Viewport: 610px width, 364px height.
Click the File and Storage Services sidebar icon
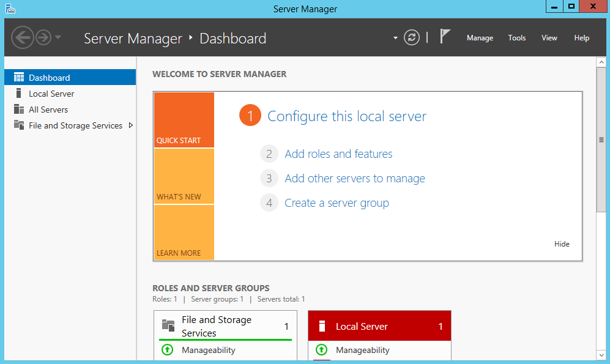[19, 125]
